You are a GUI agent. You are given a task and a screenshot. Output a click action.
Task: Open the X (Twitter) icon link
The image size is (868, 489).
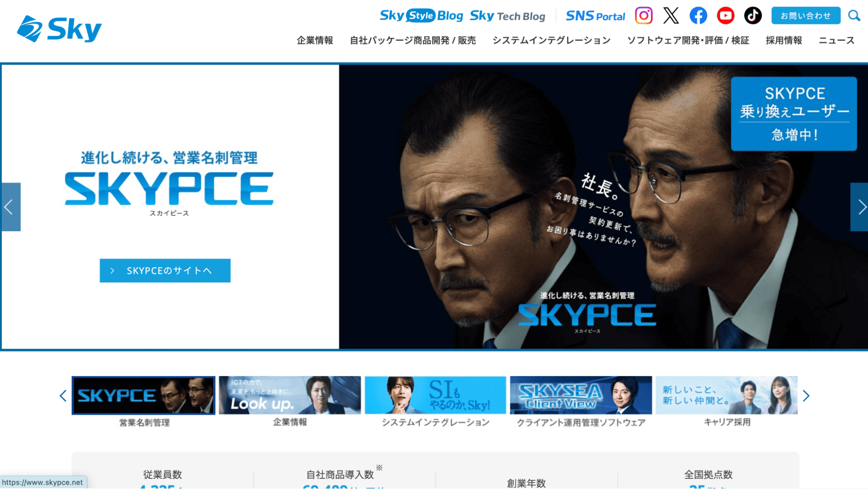tap(671, 16)
